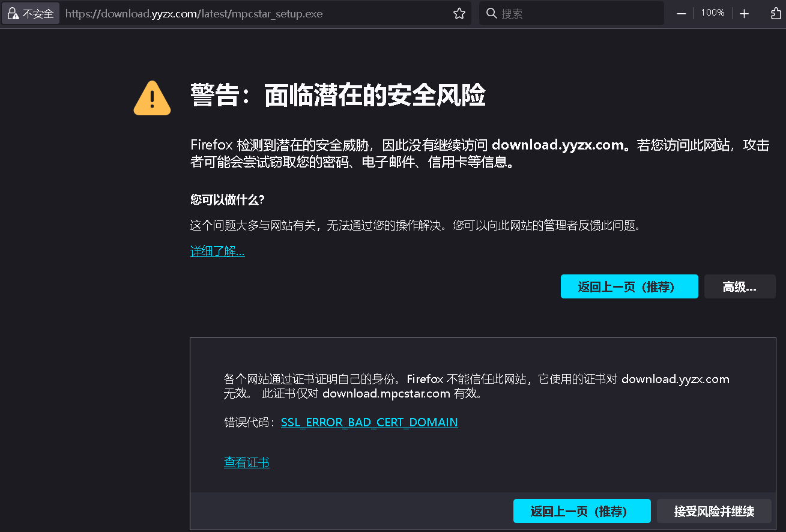Click the magnifier icon in search box
Viewport: 786px width, 532px height.
pos(491,13)
